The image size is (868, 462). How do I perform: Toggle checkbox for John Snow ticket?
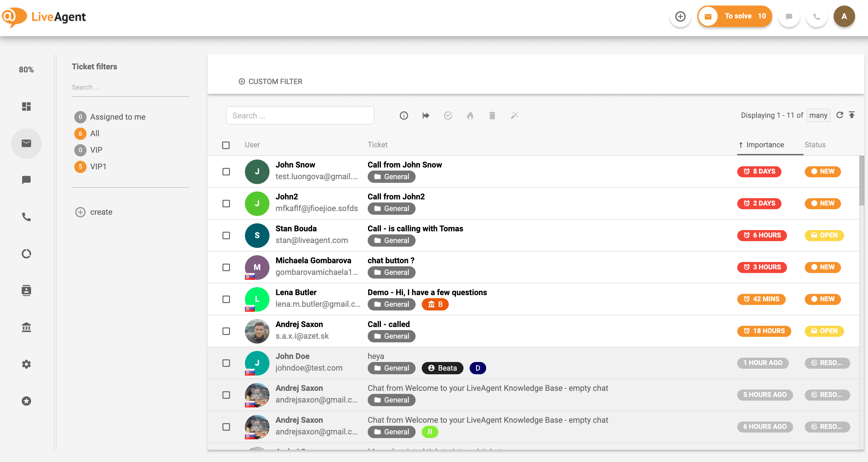(x=226, y=171)
